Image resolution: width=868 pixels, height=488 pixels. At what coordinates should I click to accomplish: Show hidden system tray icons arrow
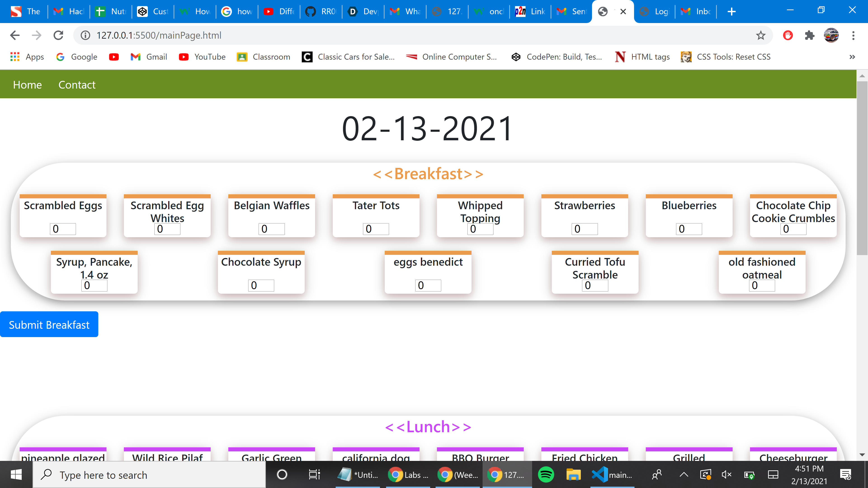(x=684, y=475)
